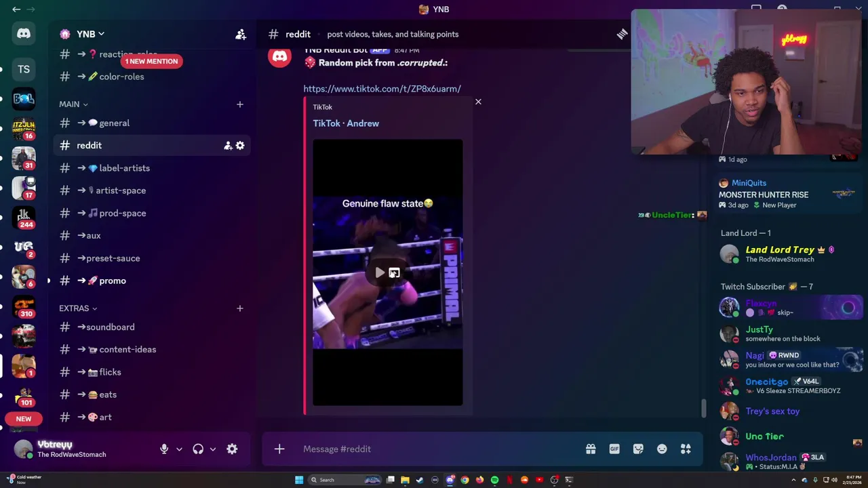Open user settings gear

tap(232, 449)
